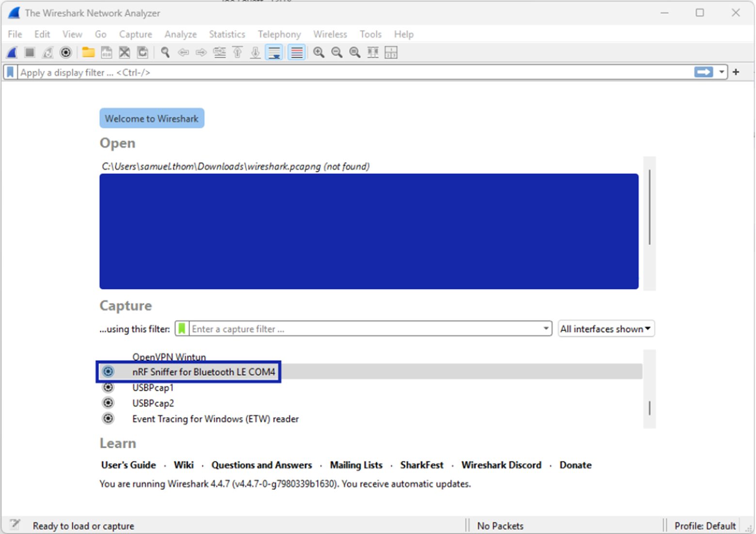Select the OpenVPN Wintun interface
756x534 pixels.
[x=169, y=357]
